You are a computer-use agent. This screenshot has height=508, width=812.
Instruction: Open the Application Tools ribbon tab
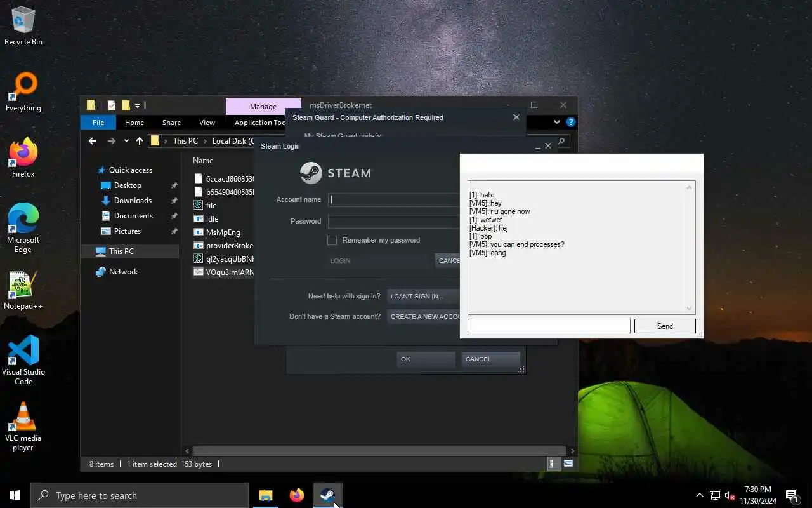pyautogui.click(x=260, y=123)
